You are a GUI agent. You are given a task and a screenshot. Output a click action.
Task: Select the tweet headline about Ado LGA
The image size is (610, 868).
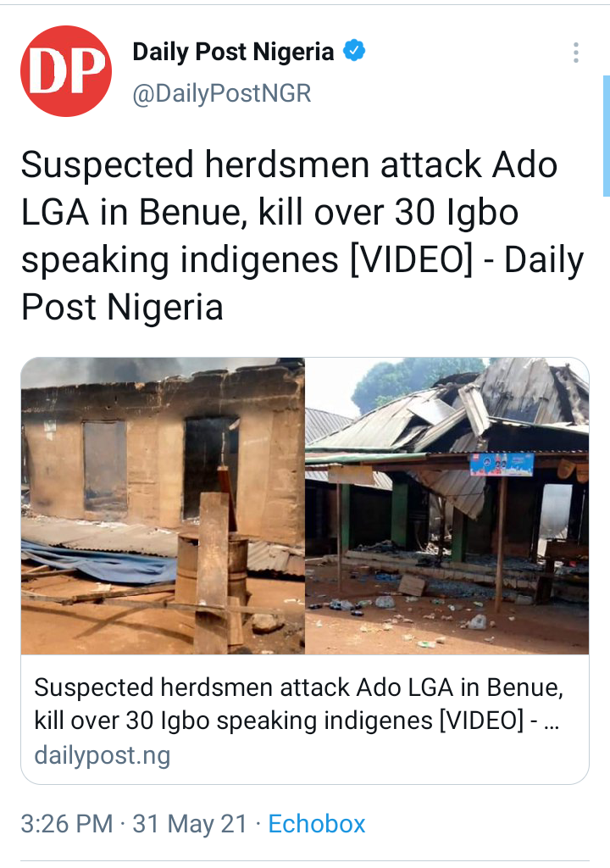302,236
